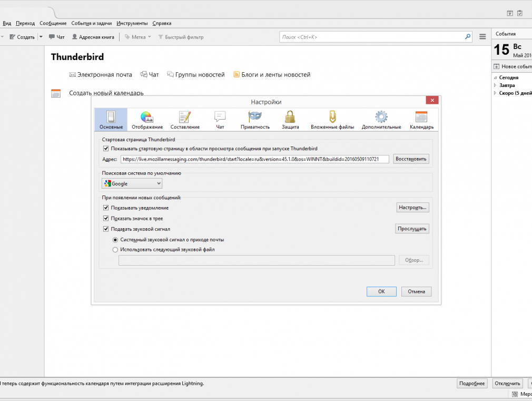
Task: Toggle Показать значок в трее checkbox
Action: point(106,218)
